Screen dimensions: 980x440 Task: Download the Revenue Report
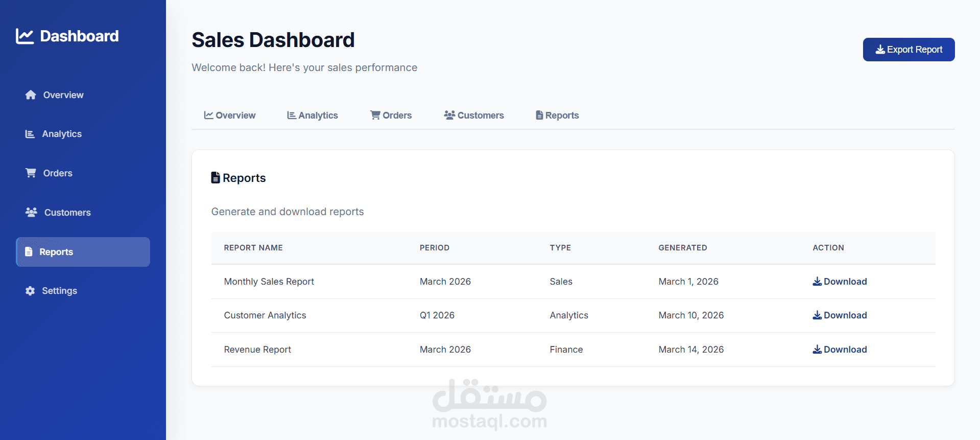click(840, 350)
